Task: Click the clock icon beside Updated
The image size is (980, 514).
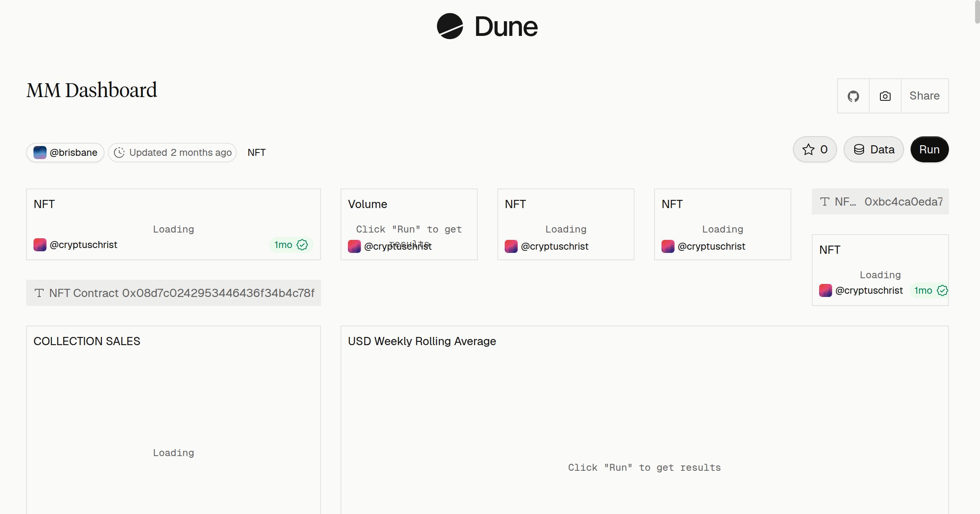Action: (119, 153)
